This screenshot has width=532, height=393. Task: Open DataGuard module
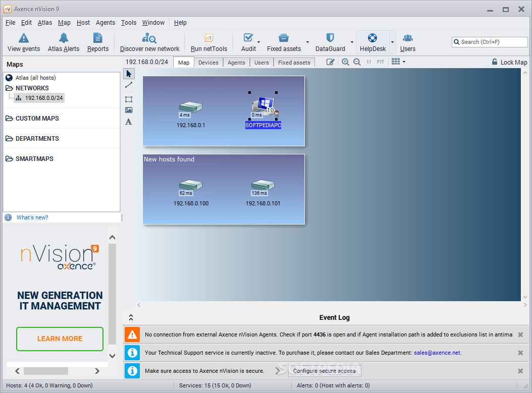pos(330,42)
